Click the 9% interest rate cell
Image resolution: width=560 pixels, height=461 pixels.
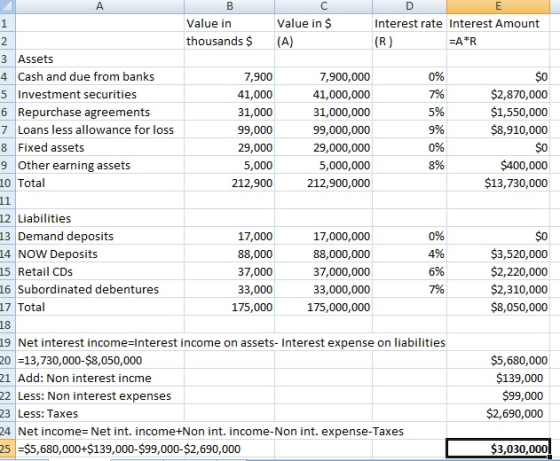tap(409, 130)
